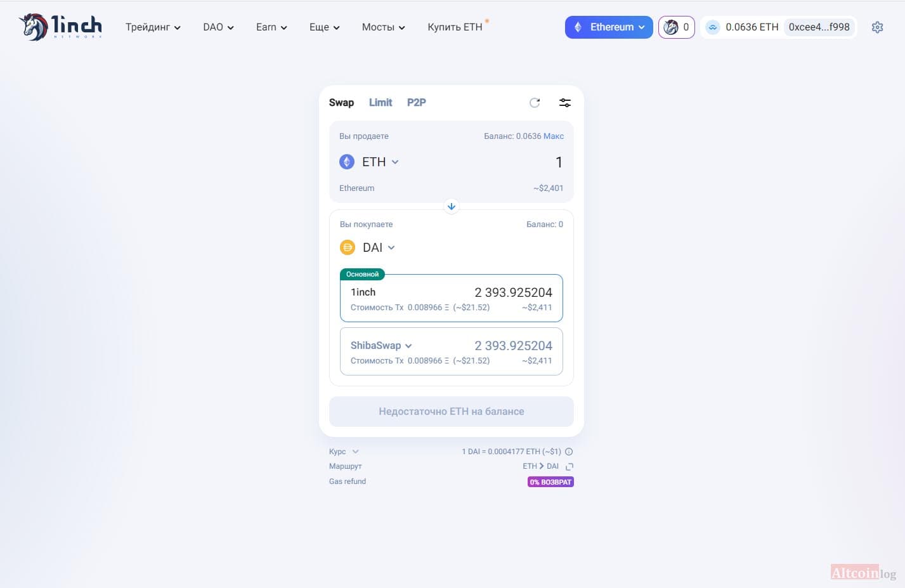This screenshot has height=588, width=905.
Task: Expand the Еще menu
Action: pyautogui.click(x=324, y=27)
